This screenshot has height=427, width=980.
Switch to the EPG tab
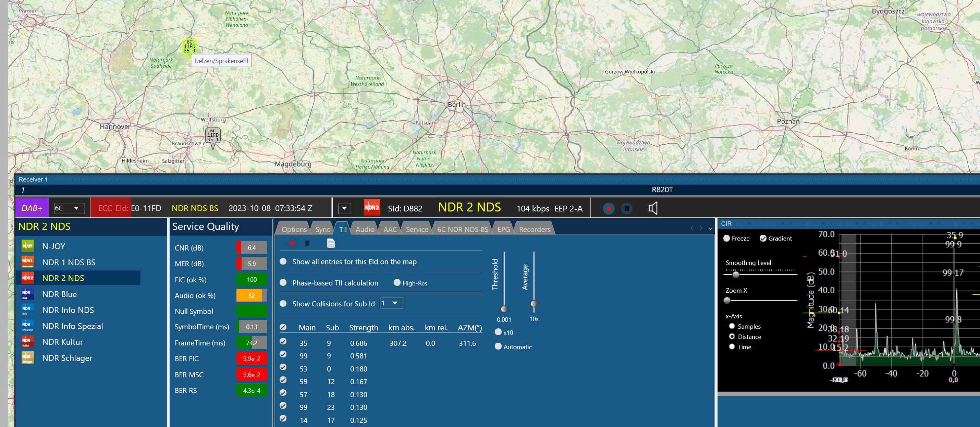504,229
